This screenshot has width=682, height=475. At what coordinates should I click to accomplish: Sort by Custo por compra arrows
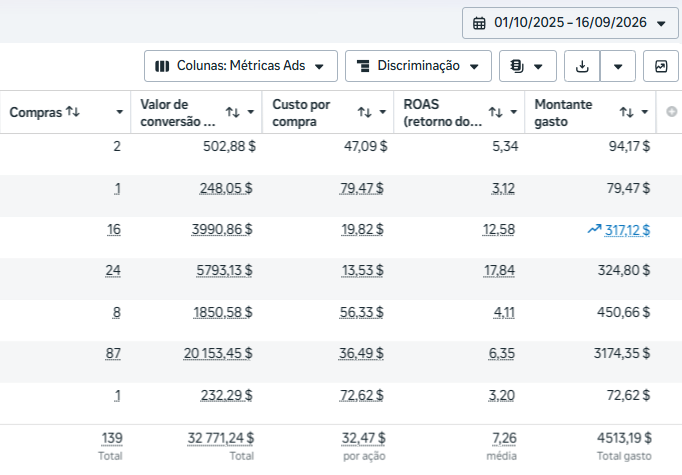pyautogui.click(x=364, y=112)
